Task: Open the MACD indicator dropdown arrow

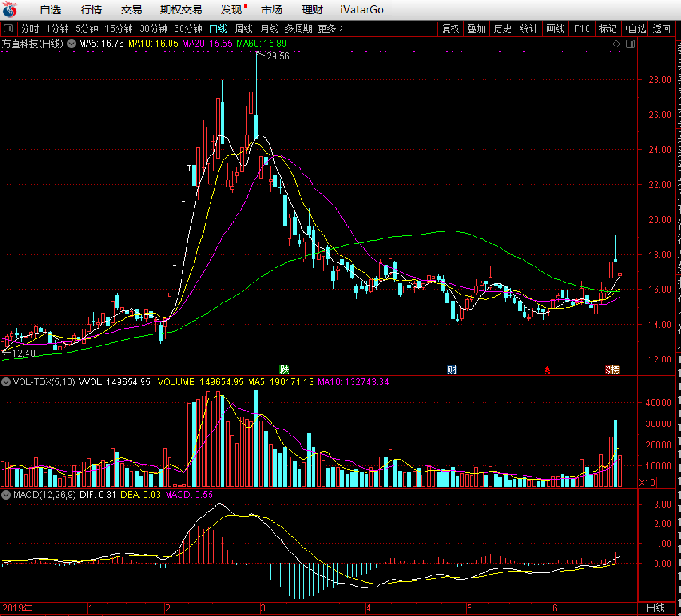Action: point(6,495)
